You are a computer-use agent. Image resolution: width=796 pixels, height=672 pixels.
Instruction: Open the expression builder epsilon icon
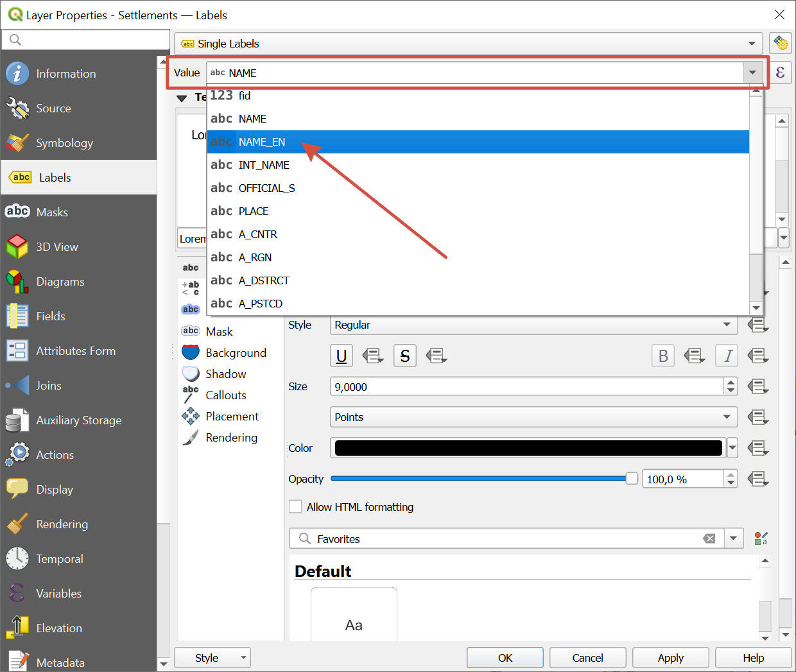pyautogui.click(x=780, y=73)
